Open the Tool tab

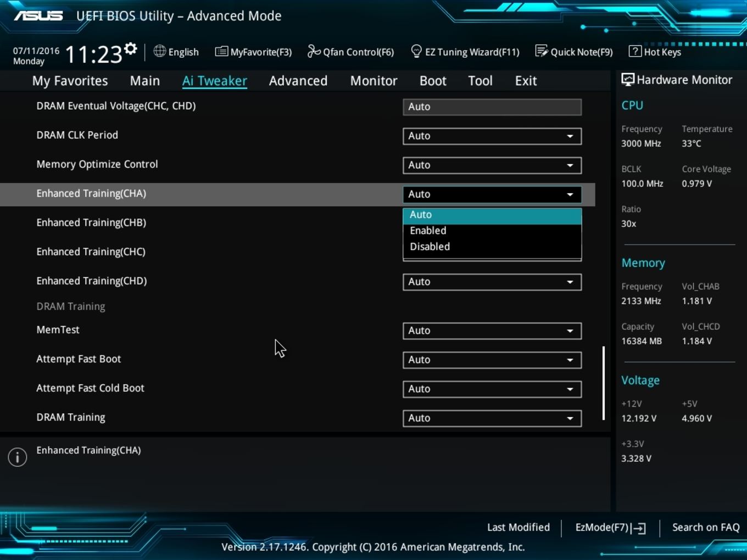click(x=480, y=81)
